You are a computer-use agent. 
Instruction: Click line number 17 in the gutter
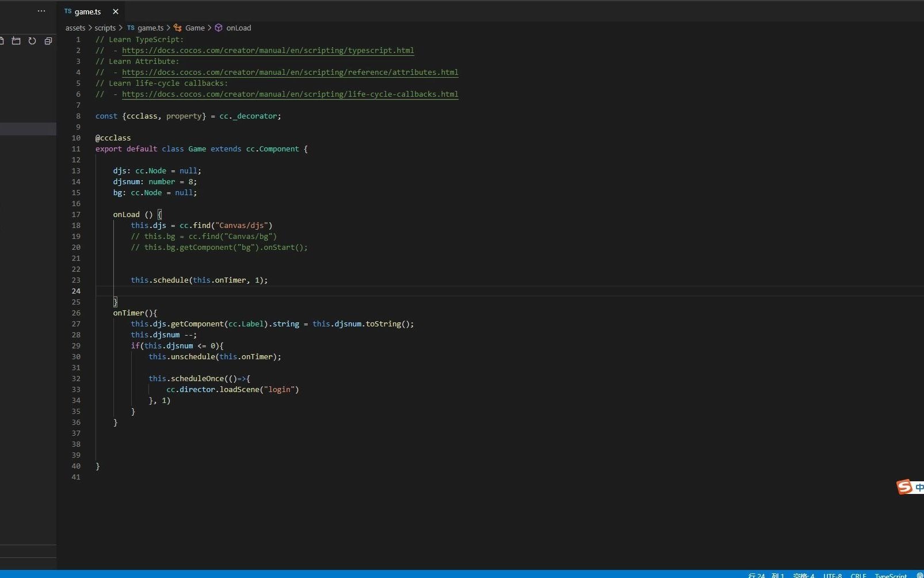pos(76,214)
